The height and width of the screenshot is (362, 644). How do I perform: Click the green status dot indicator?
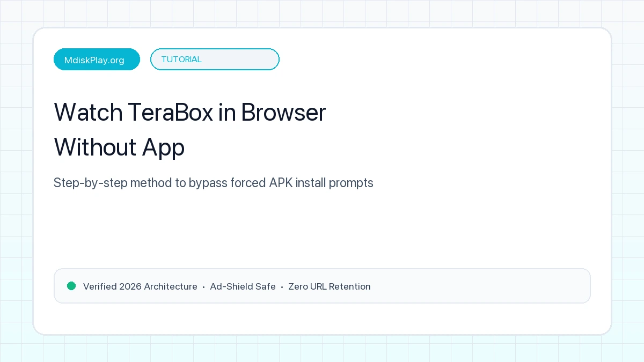point(71,286)
